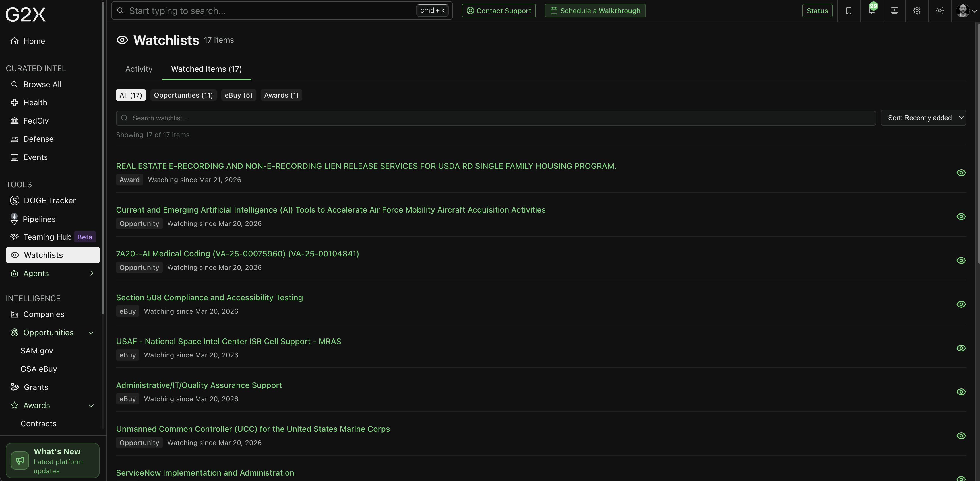Click Schedule a Walkthrough button
This screenshot has height=481, width=980.
pyautogui.click(x=595, y=11)
